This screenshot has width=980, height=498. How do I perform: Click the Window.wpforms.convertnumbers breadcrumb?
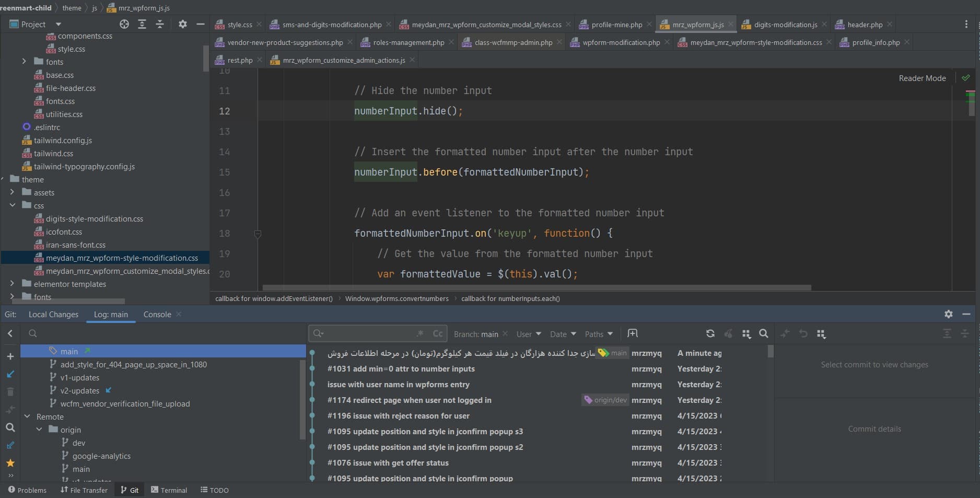click(x=396, y=298)
